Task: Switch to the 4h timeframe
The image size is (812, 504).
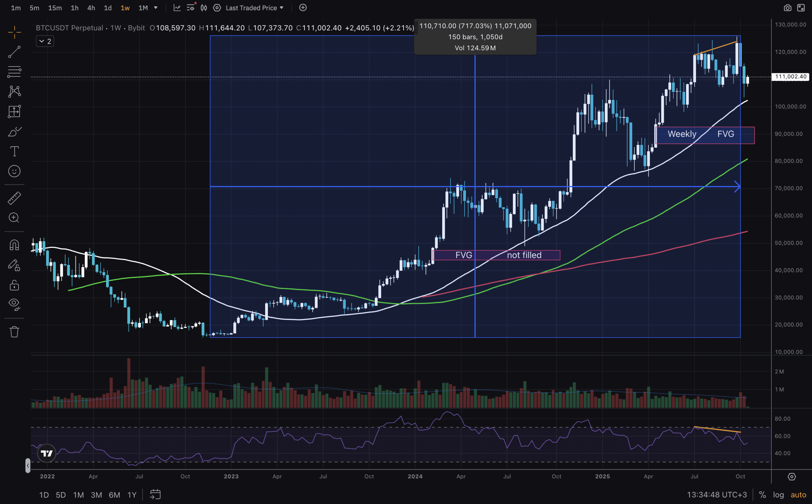Action: coord(91,8)
